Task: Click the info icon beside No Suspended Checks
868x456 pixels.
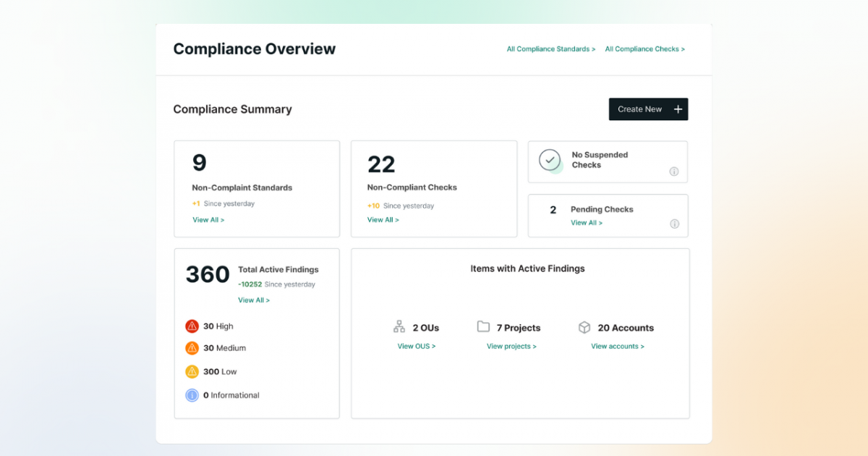Action: [x=673, y=172]
